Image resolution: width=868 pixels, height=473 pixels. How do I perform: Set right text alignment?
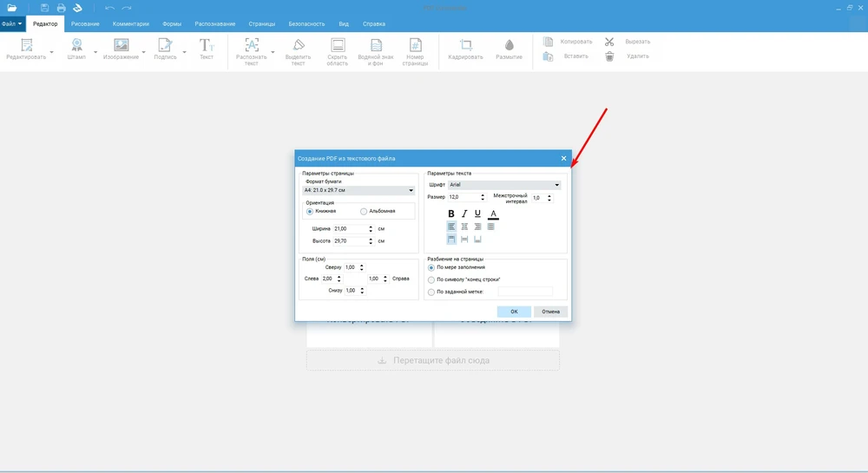point(477,227)
